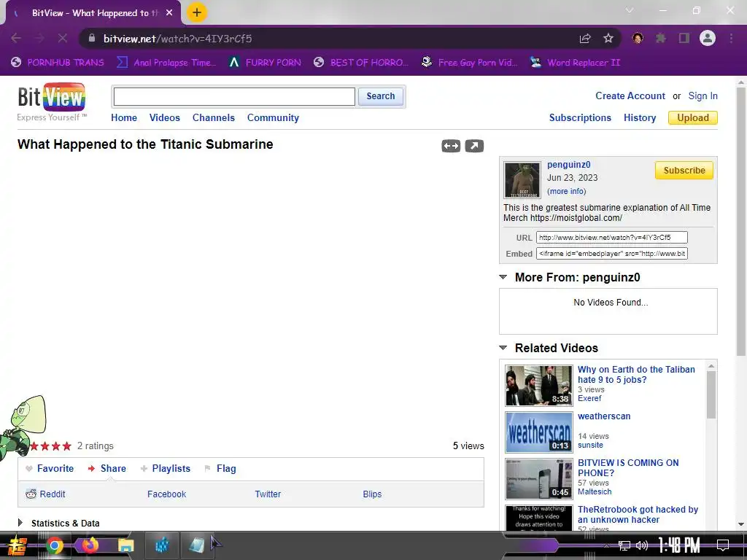Screen dimensions: 747x560
Task: Open Subscriptions in the top menu
Action: point(580,117)
